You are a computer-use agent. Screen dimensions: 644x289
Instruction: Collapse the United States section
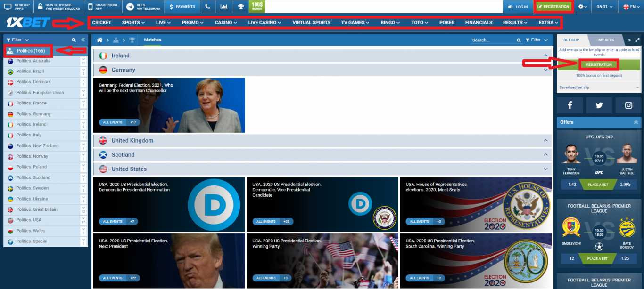pos(546,169)
